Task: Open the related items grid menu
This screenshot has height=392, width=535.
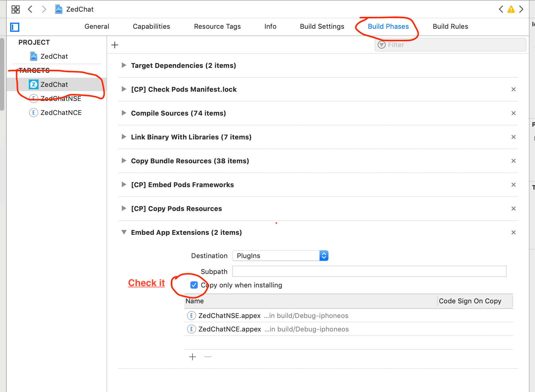Action: point(16,9)
